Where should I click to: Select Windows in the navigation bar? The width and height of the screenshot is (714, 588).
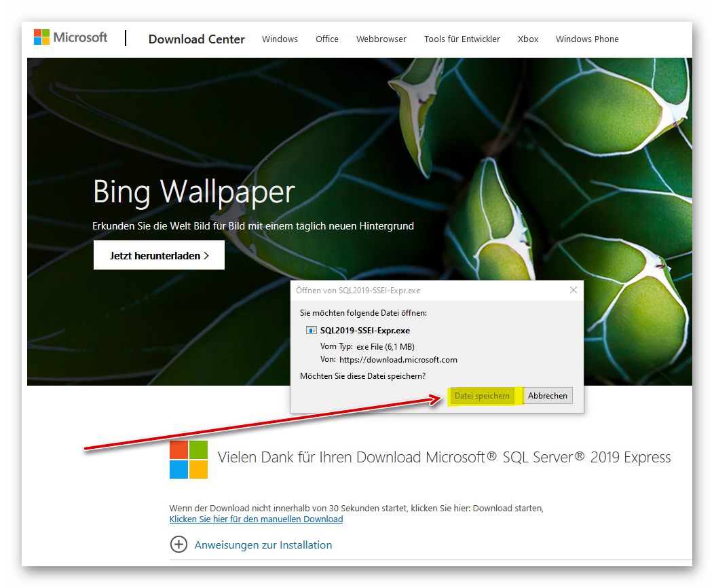point(280,39)
